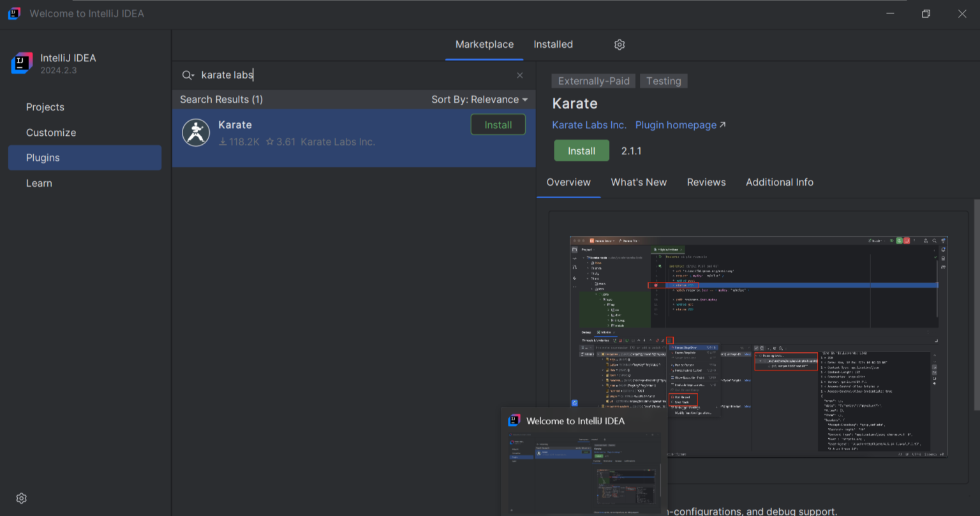The image size is (980, 516).
Task: Click Install on the Karate search result row
Action: [498, 124]
